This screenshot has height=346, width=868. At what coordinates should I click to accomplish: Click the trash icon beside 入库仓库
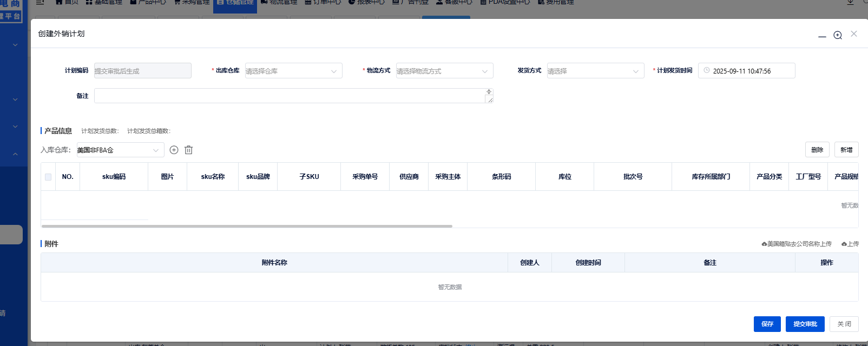(188, 150)
